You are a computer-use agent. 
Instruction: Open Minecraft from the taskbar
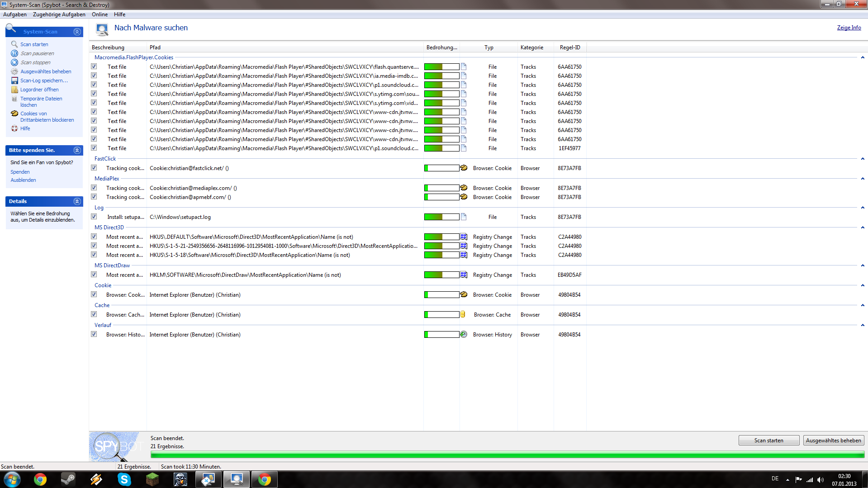click(x=152, y=479)
